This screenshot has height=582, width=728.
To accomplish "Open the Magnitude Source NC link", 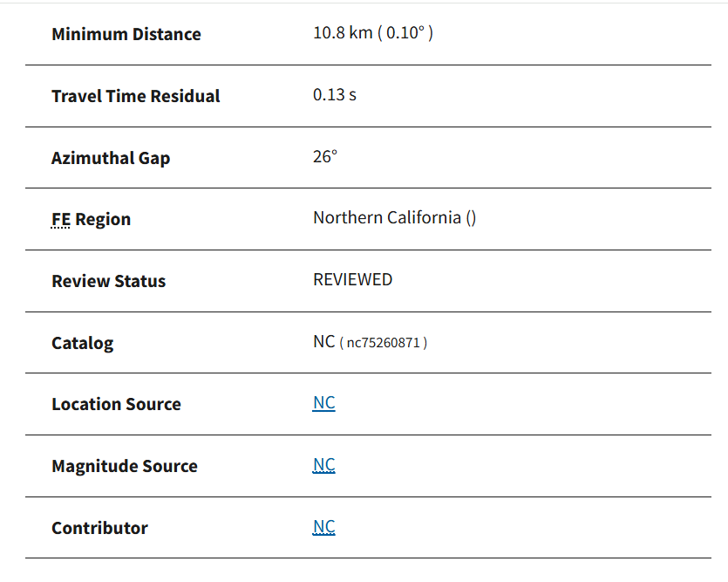I will tap(323, 465).
